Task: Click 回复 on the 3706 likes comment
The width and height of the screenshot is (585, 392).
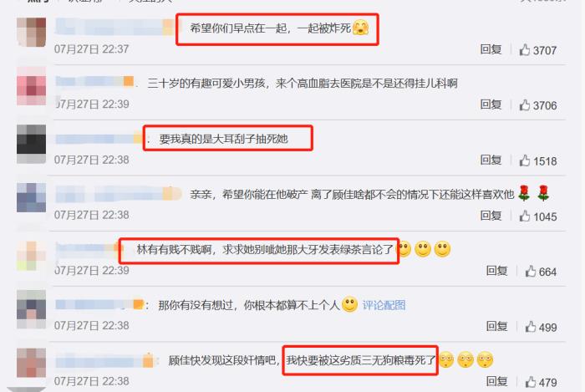Action: [x=491, y=104]
